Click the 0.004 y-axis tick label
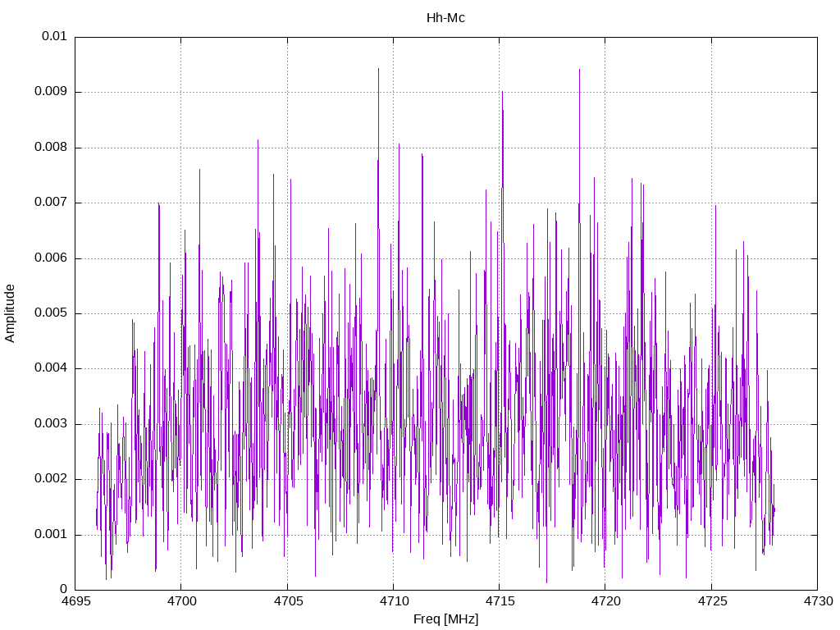The height and width of the screenshot is (630, 840). coord(51,368)
